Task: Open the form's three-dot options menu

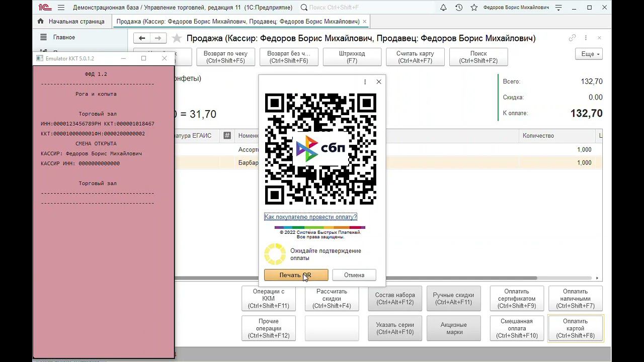Action: click(x=586, y=38)
